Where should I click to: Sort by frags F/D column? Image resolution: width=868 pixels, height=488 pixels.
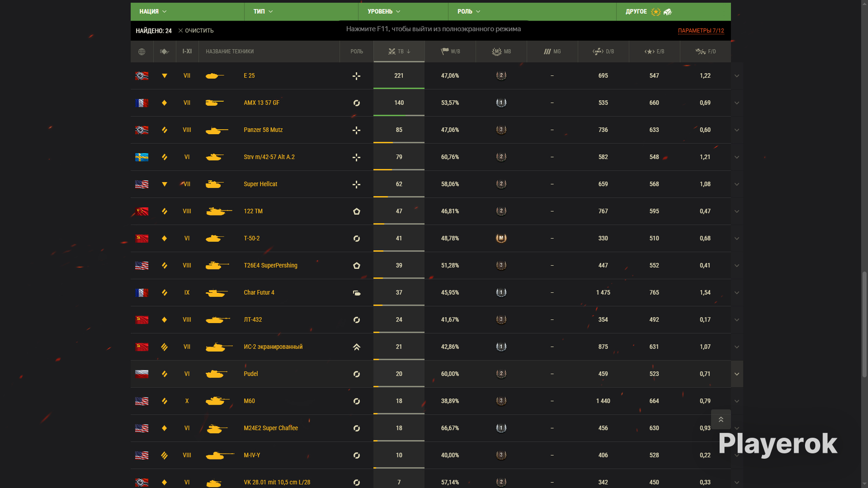705,51
